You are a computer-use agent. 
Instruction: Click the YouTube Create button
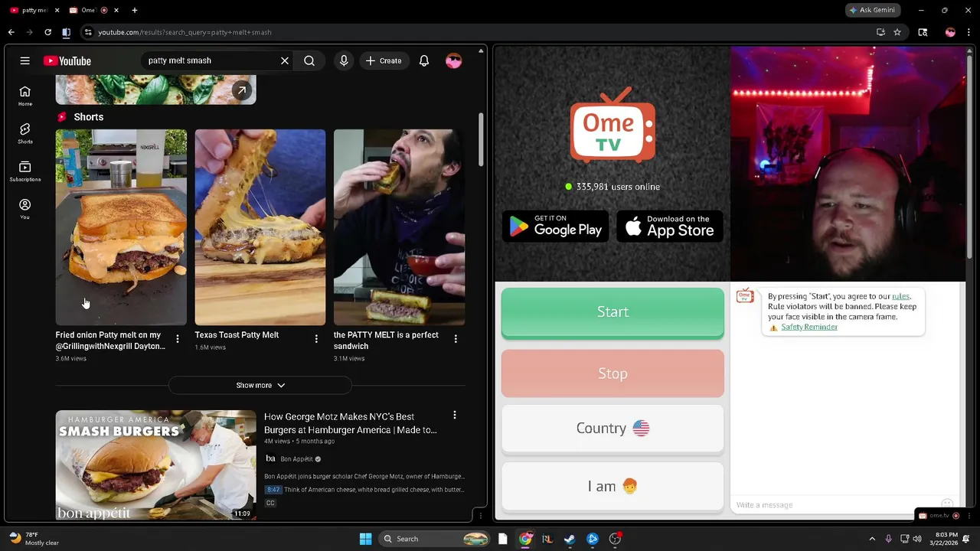384,60
